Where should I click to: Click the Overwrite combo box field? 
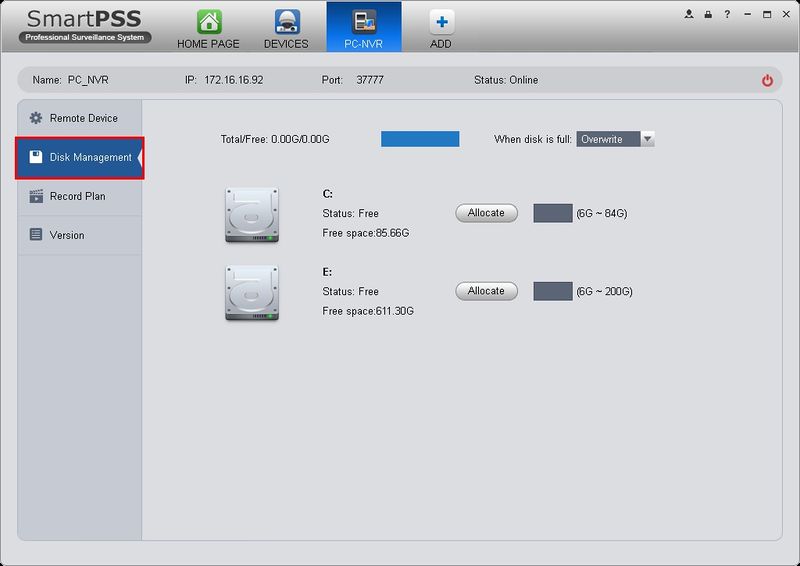[x=615, y=139]
